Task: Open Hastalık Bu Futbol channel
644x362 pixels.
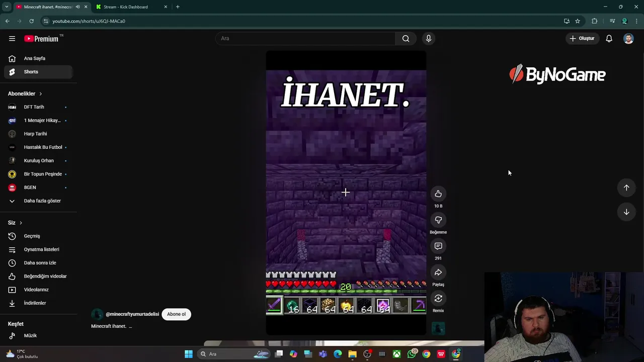Action: [x=38, y=147]
